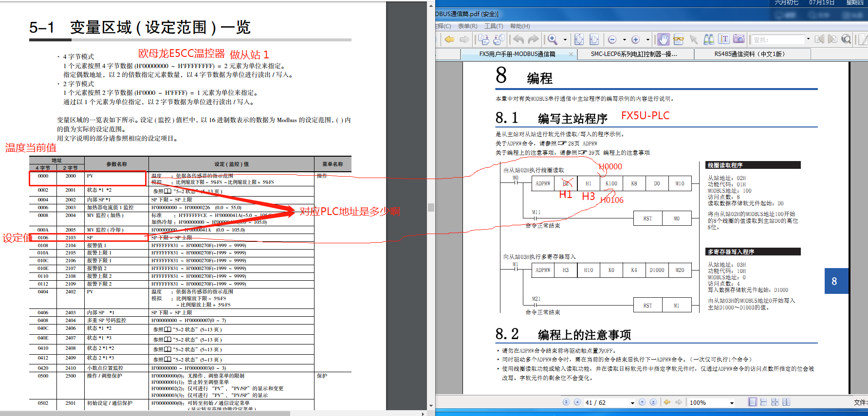Open the binoculars search tool
This screenshot has width=868, height=416.
tap(709, 39)
